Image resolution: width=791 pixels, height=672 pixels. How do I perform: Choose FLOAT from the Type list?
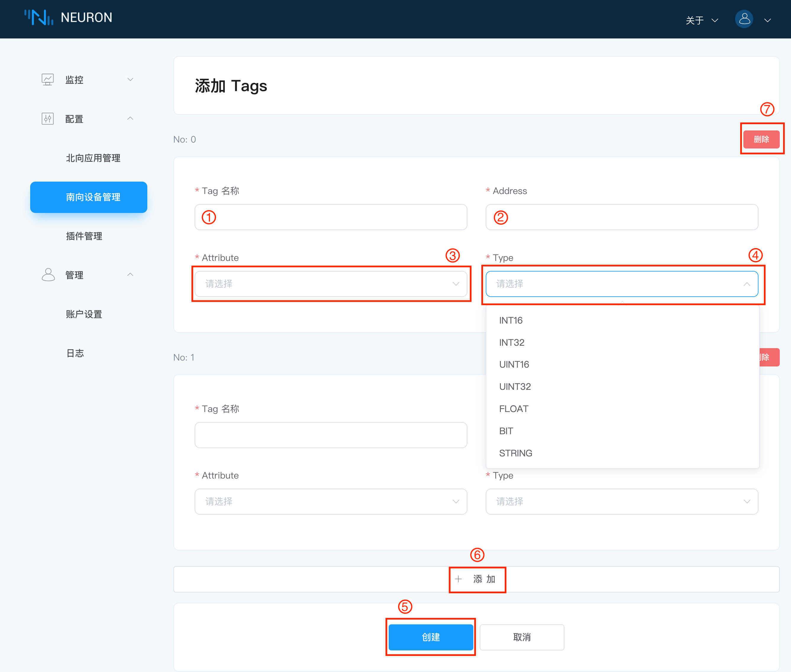point(623,409)
